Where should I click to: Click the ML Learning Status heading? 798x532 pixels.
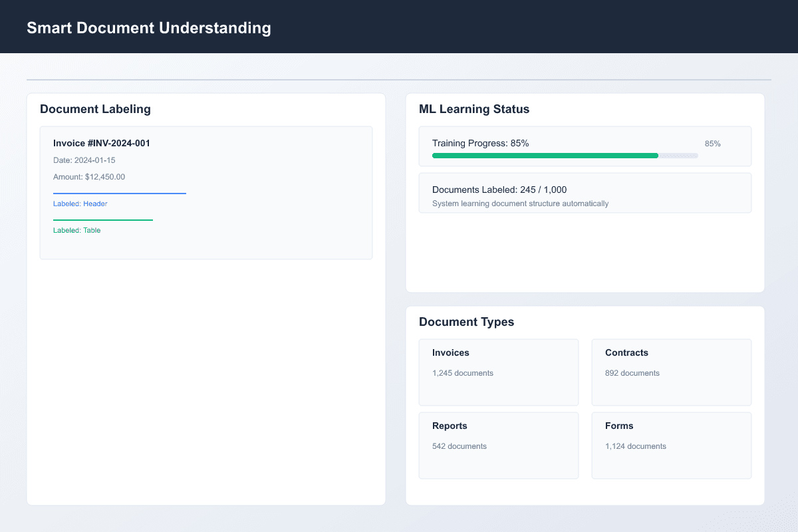474,109
